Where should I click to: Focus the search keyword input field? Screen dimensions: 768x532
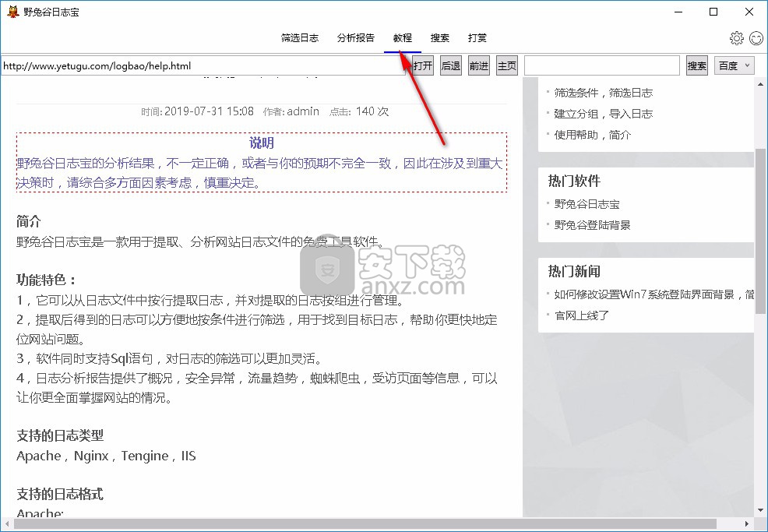602,65
